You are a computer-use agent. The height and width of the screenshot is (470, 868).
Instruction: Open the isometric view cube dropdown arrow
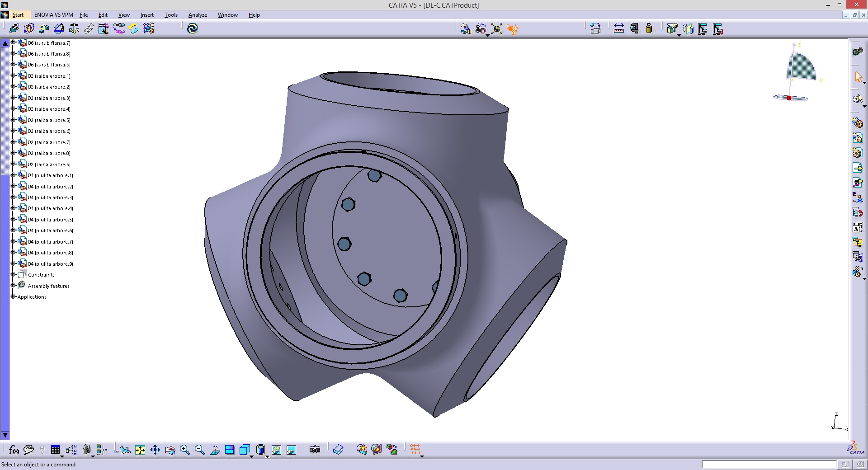[251, 456]
